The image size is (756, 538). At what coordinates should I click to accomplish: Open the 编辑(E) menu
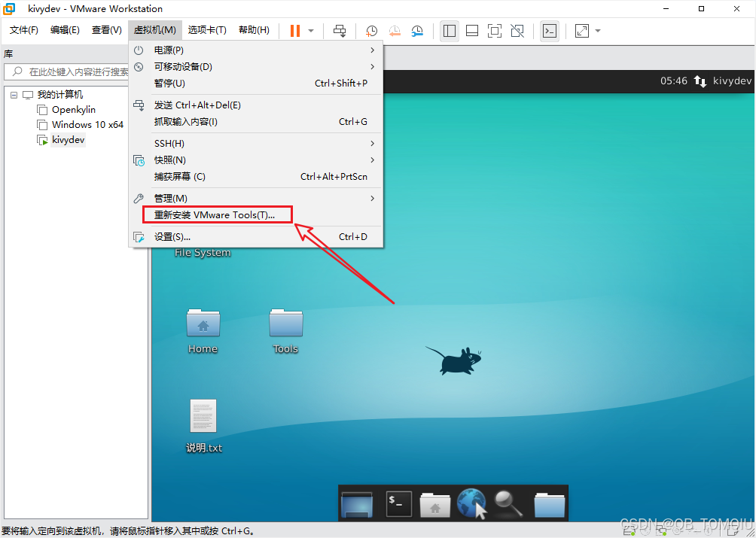coord(65,30)
